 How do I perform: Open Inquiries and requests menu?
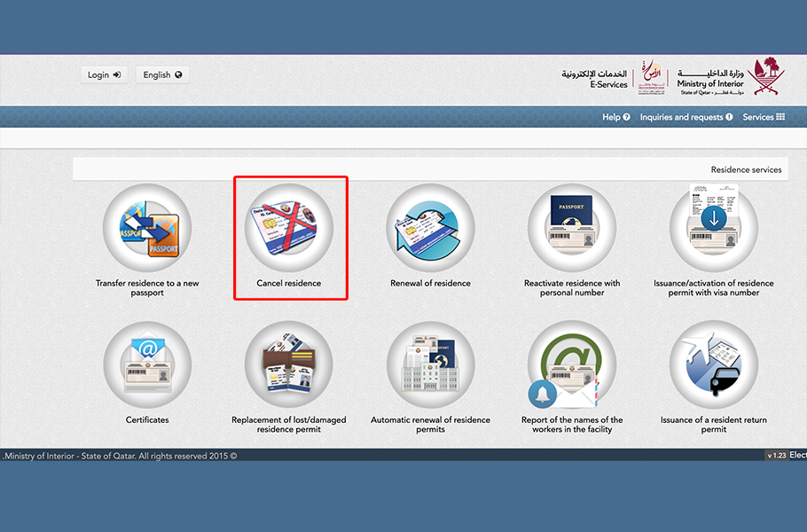(x=686, y=117)
